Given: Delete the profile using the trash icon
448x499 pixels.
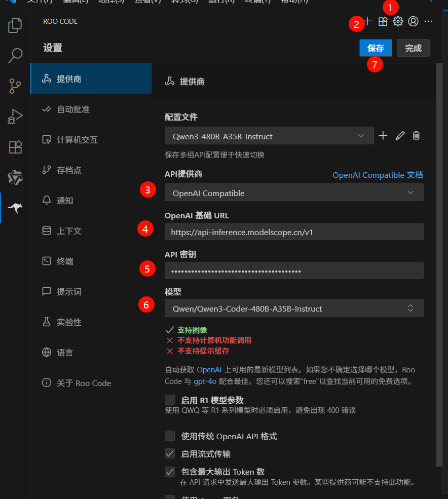Looking at the screenshot, I should coord(416,136).
